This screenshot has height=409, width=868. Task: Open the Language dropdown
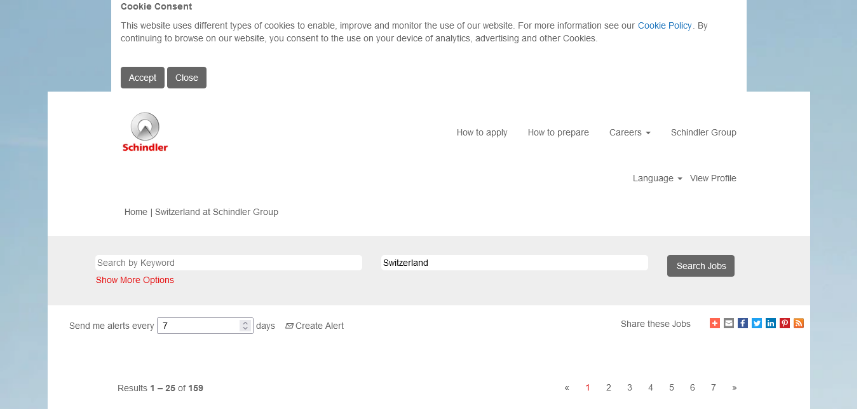(657, 178)
